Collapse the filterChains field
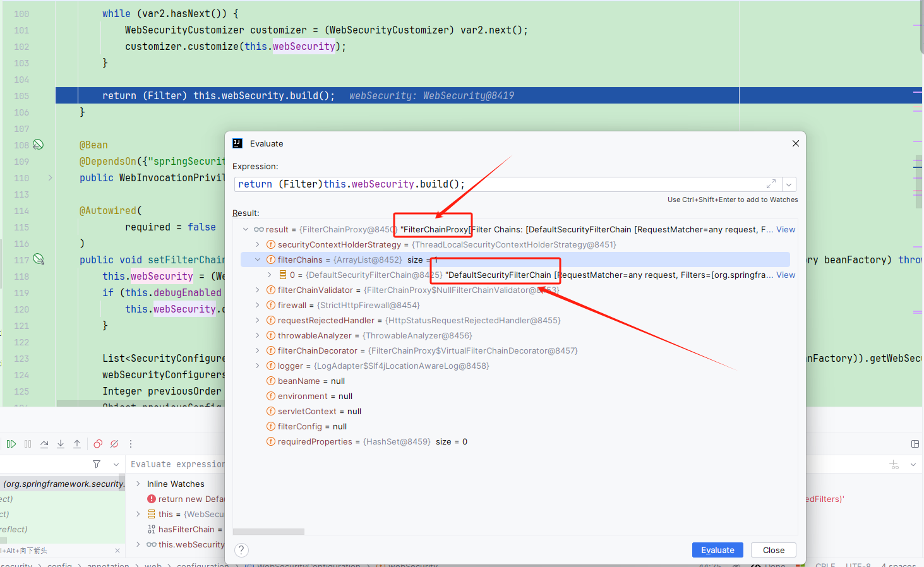Image resolution: width=924 pixels, height=567 pixels. [258, 260]
